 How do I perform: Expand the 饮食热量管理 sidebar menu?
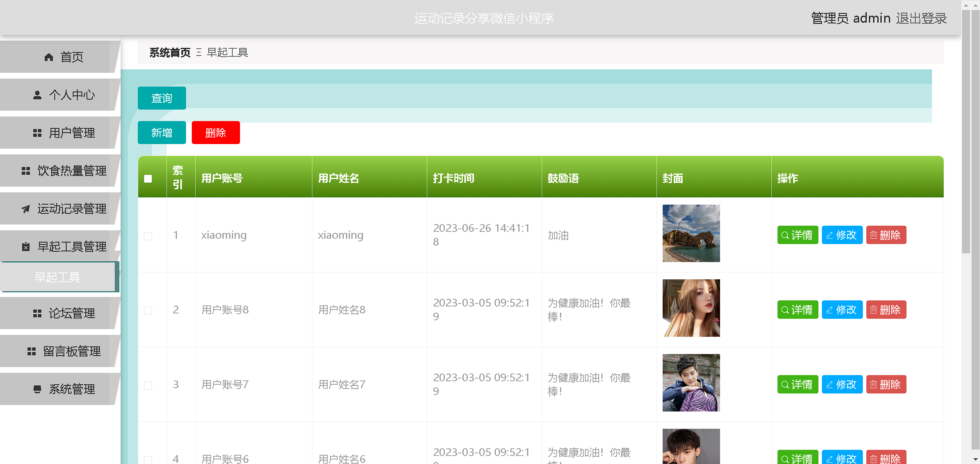click(x=71, y=171)
